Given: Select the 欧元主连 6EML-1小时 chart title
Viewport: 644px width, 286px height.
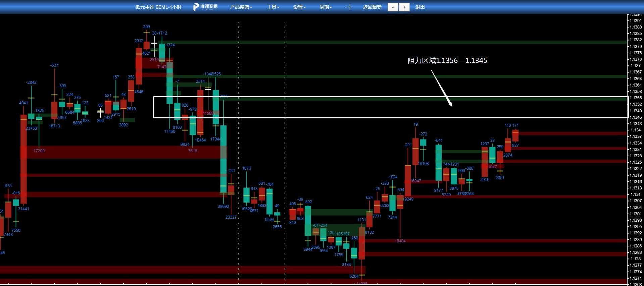Looking at the screenshot, I should [x=158, y=7].
